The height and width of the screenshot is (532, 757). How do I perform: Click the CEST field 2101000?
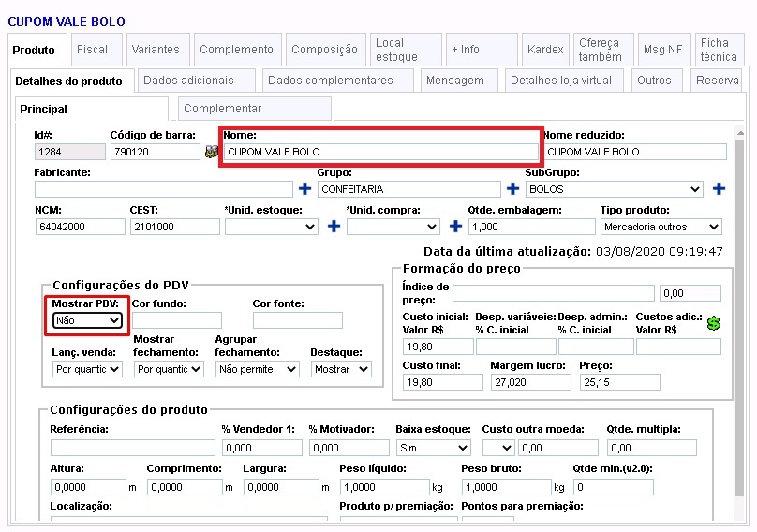coord(175,227)
